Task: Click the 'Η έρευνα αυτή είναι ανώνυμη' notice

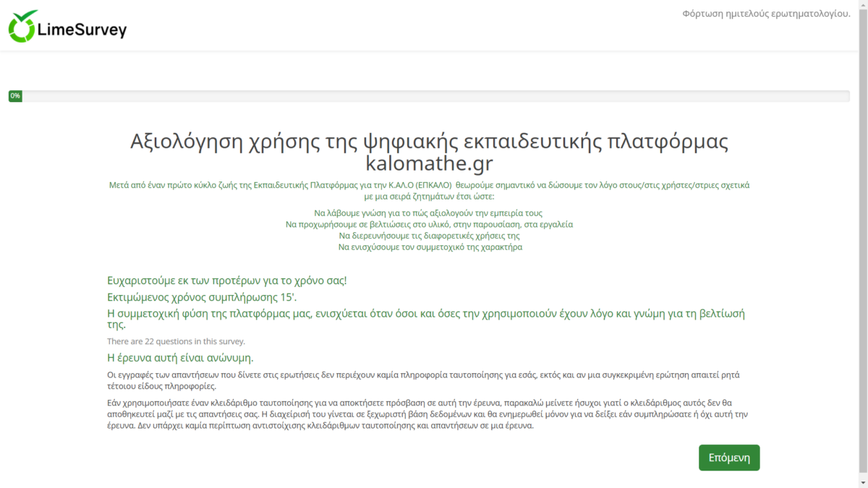Action: 180,358
